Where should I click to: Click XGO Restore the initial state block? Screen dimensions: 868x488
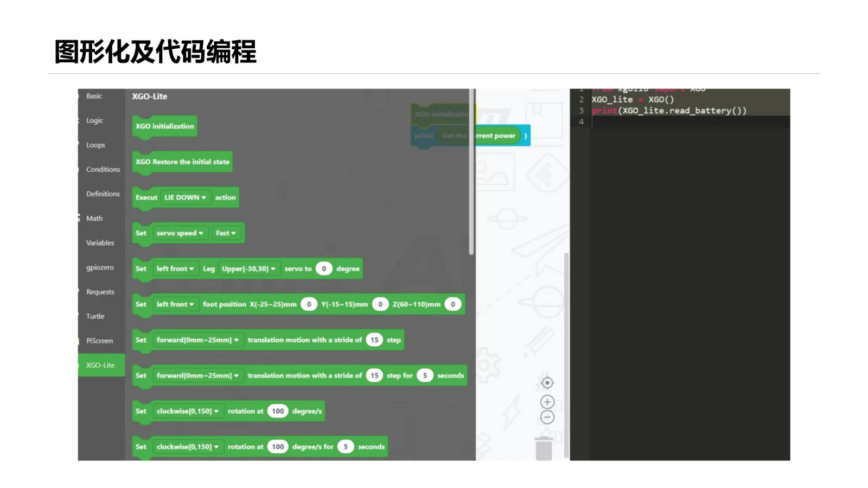click(x=182, y=162)
